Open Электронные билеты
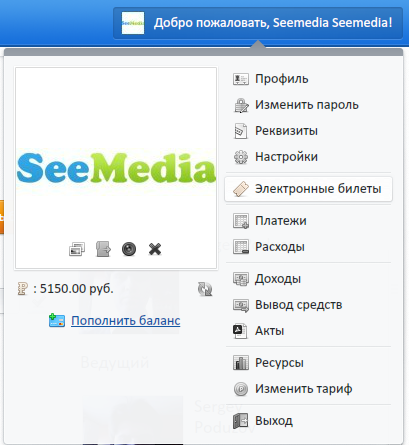 point(308,189)
